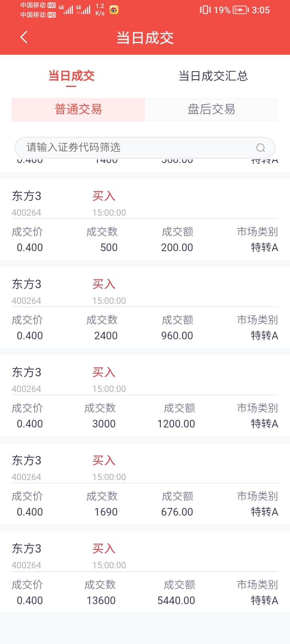Focus the 请输入证券代码筛选 search field
Viewport: 290px width, 644px height.
pyautogui.click(x=145, y=148)
